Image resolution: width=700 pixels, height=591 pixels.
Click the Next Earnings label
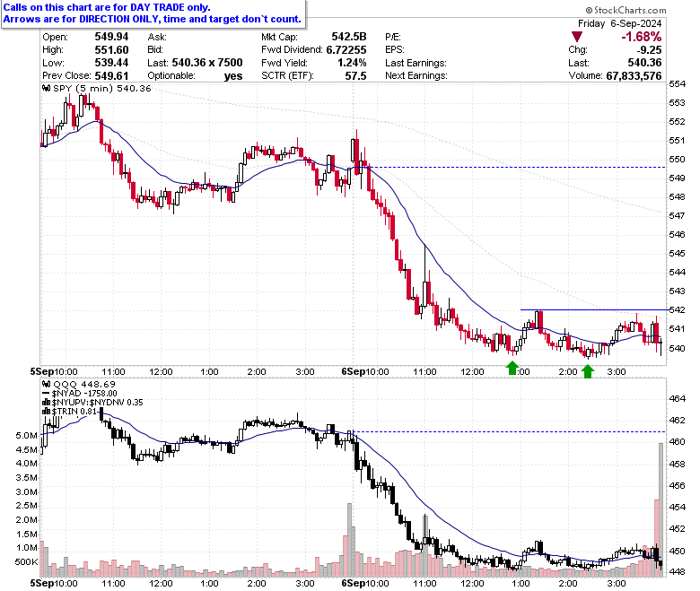(x=416, y=76)
